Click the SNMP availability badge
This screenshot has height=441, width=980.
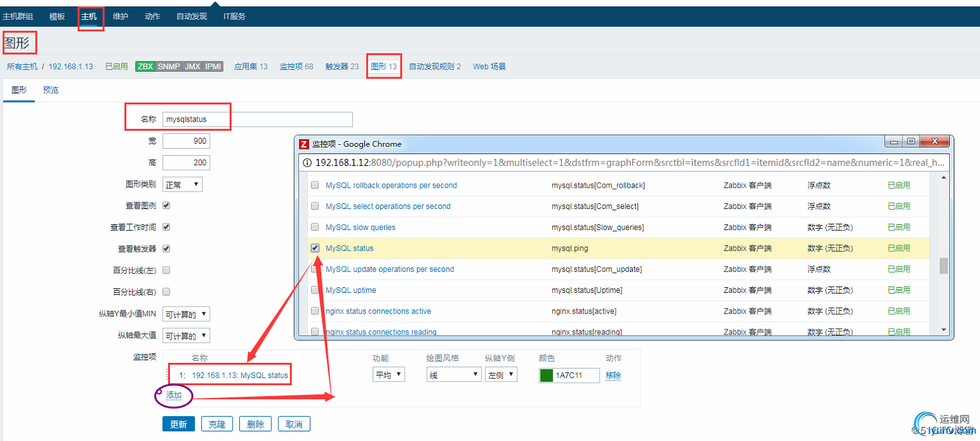pos(169,66)
